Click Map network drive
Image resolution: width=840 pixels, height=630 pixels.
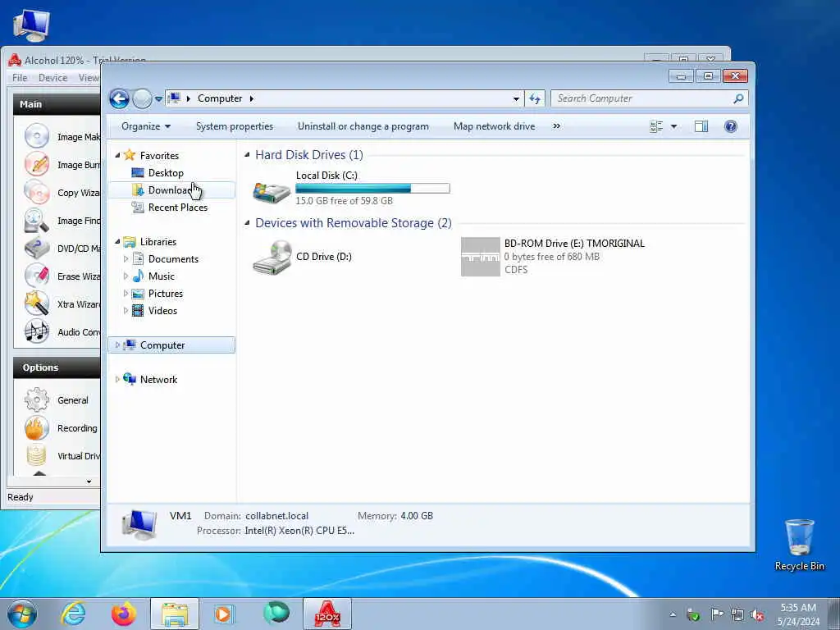494,126
